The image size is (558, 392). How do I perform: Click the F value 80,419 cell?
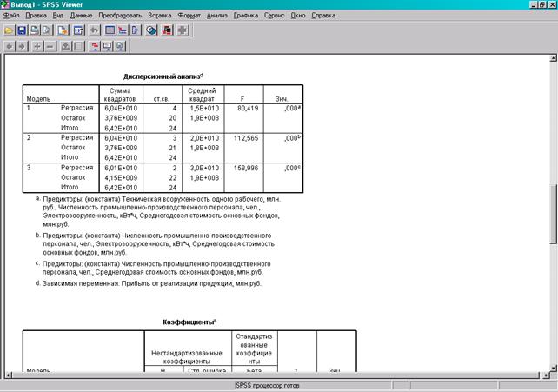pyautogui.click(x=248, y=108)
